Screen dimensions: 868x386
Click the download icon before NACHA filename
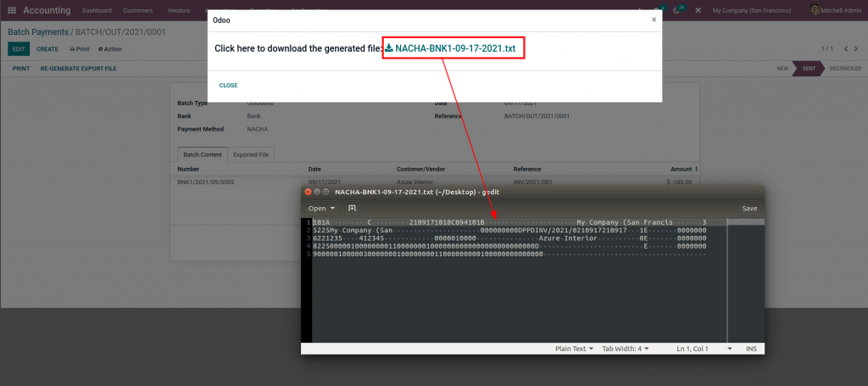[389, 48]
